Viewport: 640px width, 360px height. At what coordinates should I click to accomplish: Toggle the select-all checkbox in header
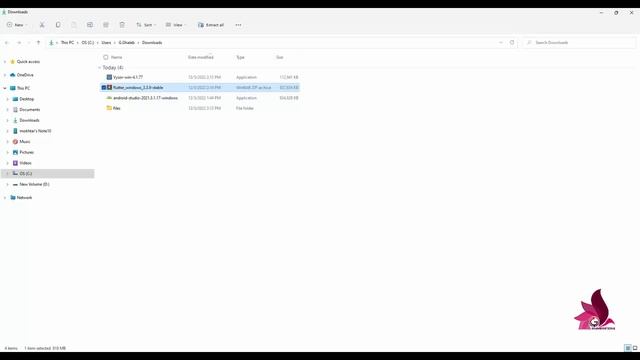click(106, 57)
